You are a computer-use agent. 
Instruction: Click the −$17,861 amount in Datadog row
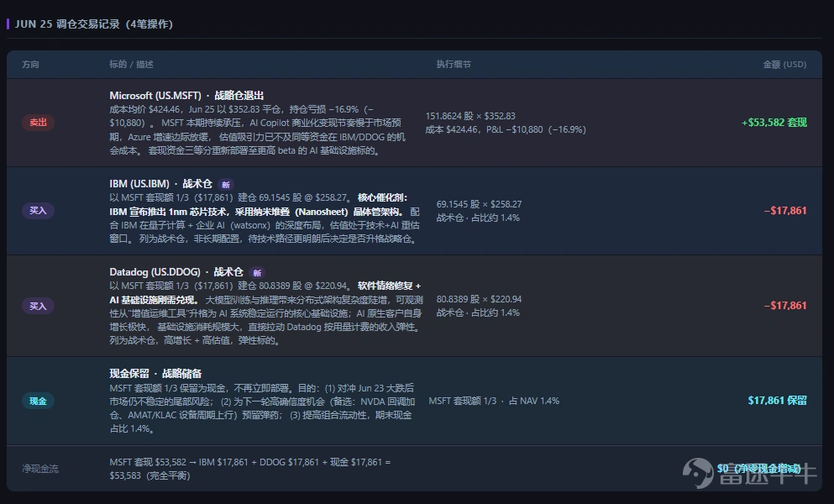click(x=785, y=306)
